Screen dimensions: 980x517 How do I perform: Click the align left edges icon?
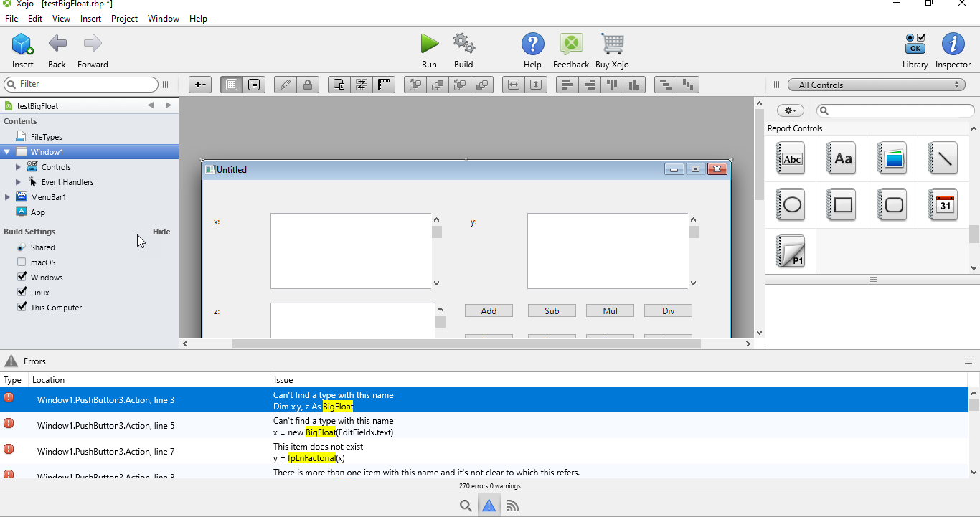(x=567, y=85)
